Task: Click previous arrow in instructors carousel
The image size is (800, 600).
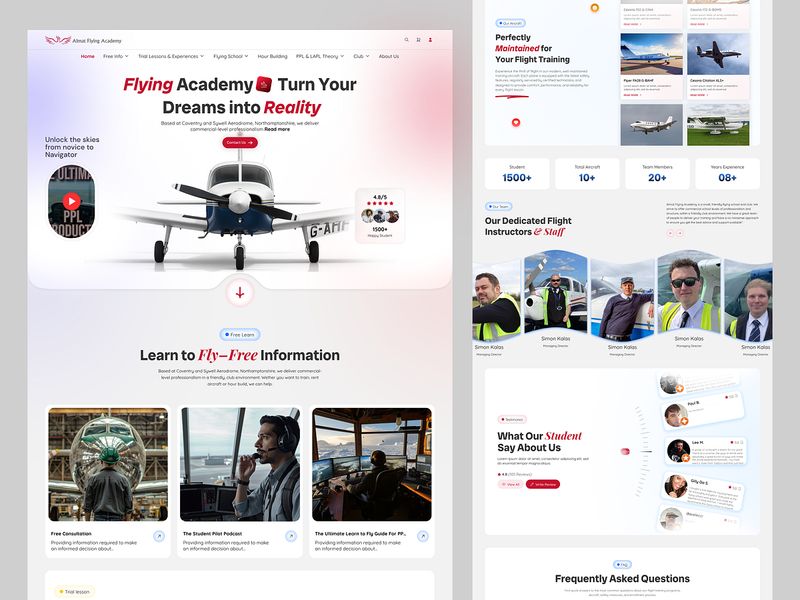Action: 670,233
